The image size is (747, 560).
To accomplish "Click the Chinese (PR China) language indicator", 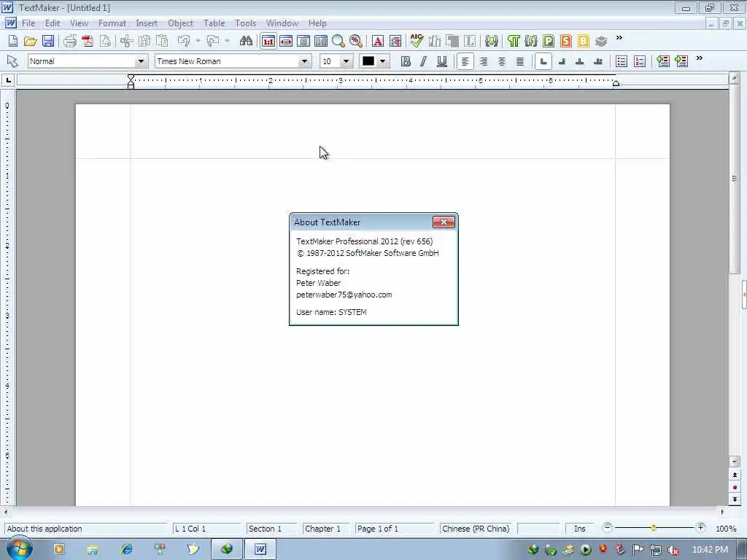I will click(x=476, y=529).
